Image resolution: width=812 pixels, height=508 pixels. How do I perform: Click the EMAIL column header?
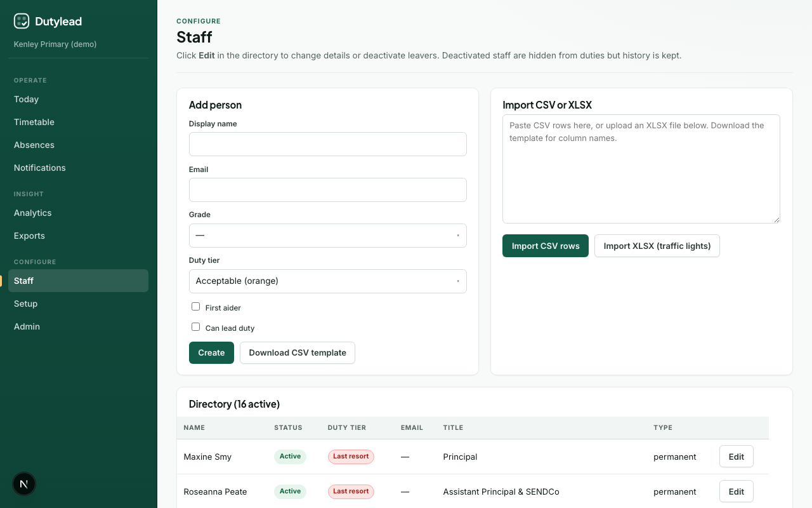412,427
